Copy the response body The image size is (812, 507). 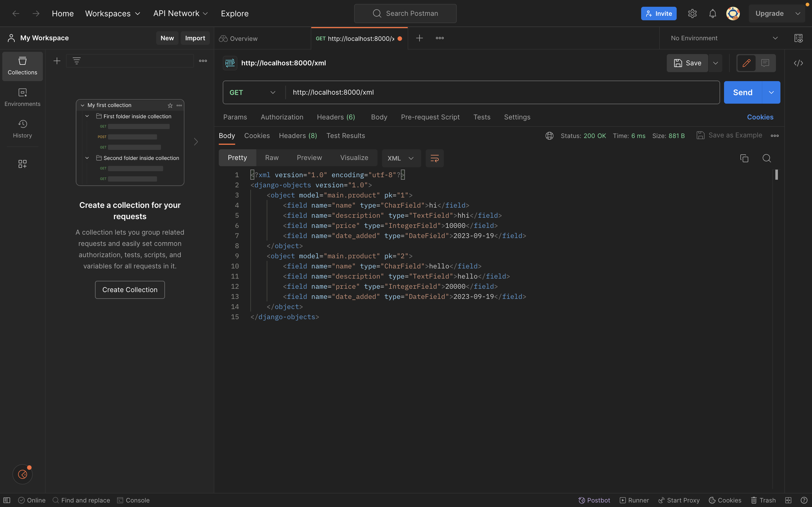(x=744, y=158)
